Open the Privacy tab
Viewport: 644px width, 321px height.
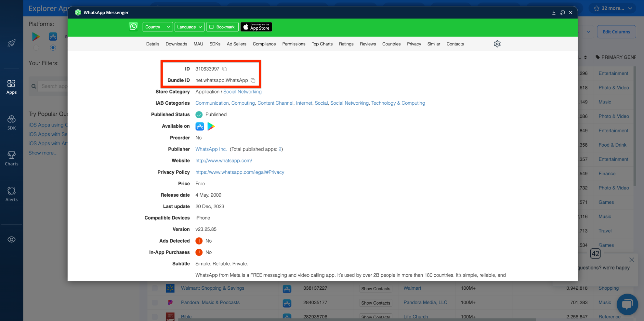click(x=414, y=44)
